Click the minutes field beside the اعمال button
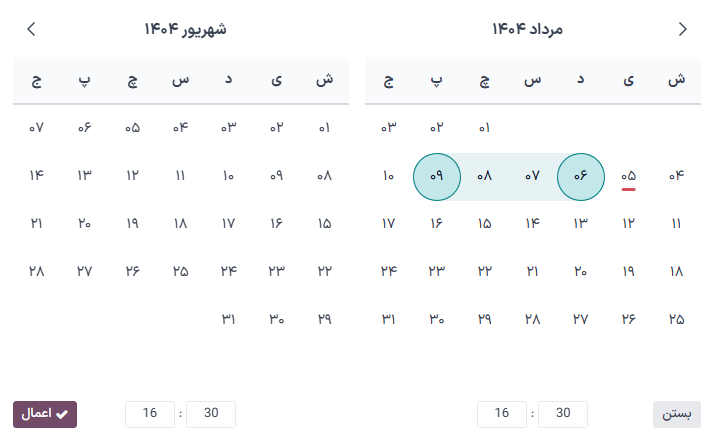The image size is (709, 441). [x=211, y=414]
